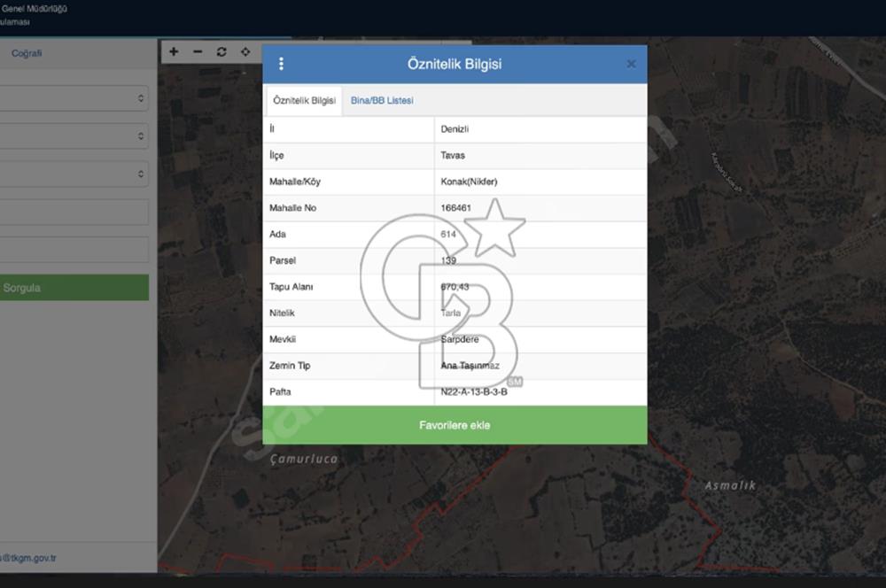Open the first dropdown in the left panel

pos(74,98)
